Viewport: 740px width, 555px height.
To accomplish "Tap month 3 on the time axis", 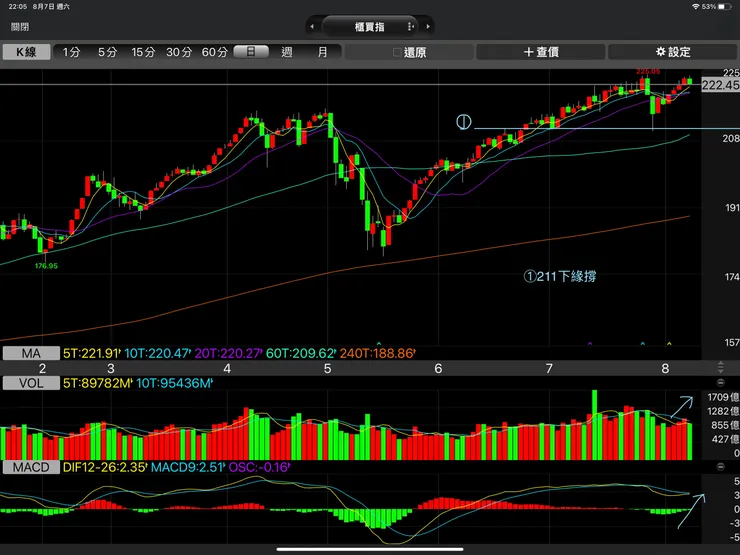I will (x=110, y=369).
